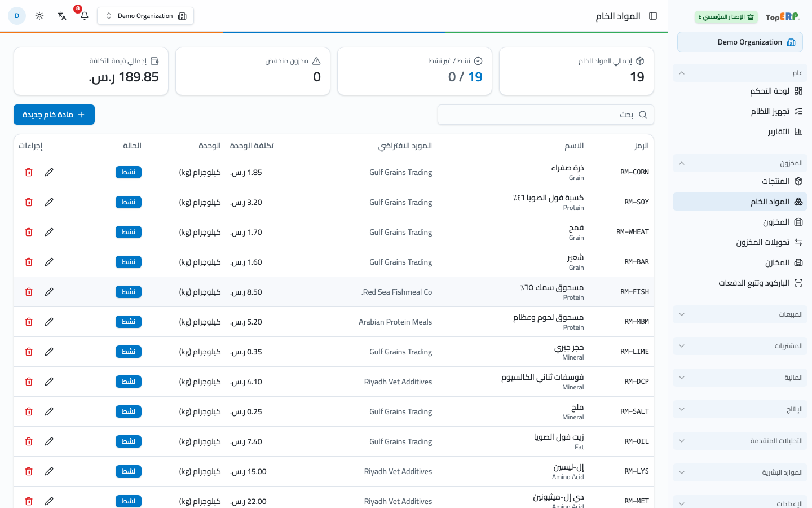Screen dimensions: 812x508
Task: Open user avatar D menu
Action: click(x=17, y=16)
